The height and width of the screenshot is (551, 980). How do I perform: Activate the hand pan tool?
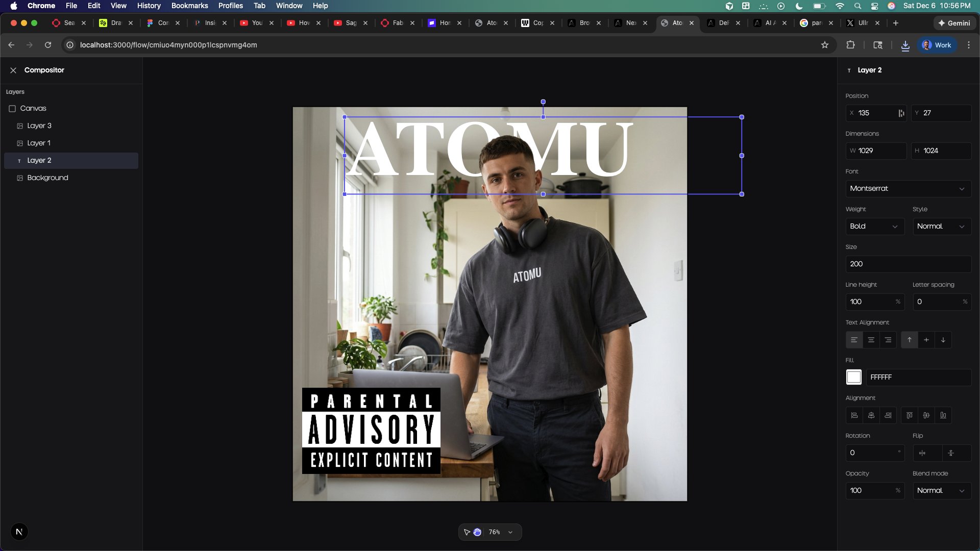[477, 532]
